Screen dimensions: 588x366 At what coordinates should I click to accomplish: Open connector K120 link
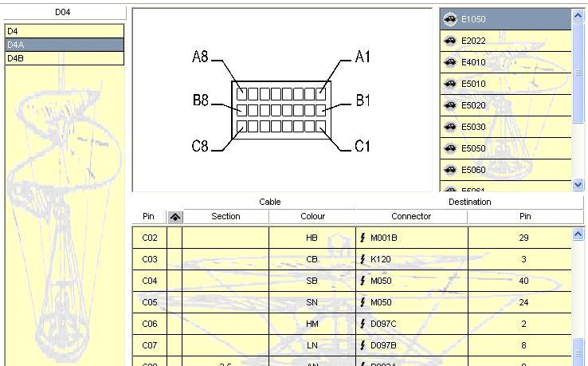point(380,259)
